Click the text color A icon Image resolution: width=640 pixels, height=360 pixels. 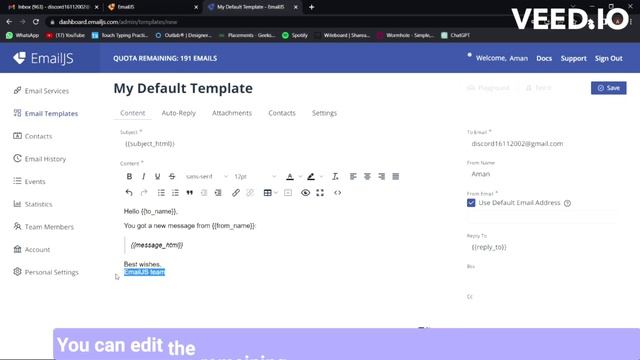coord(290,176)
